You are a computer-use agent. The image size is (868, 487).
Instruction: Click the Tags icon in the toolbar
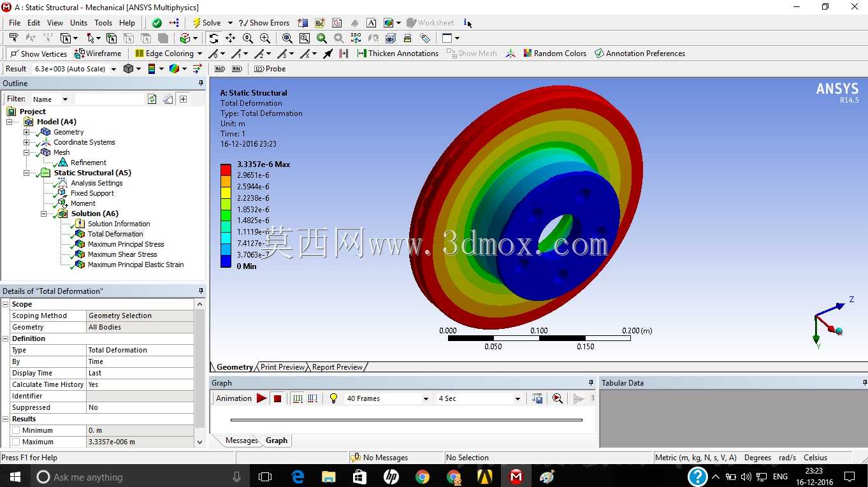point(425,38)
